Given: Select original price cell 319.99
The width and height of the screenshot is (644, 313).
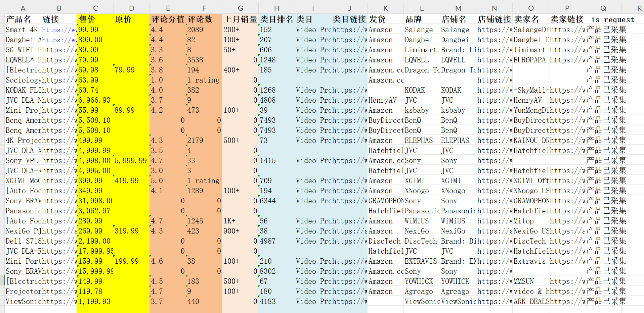Looking at the screenshot, I should click(x=132, y=231).
